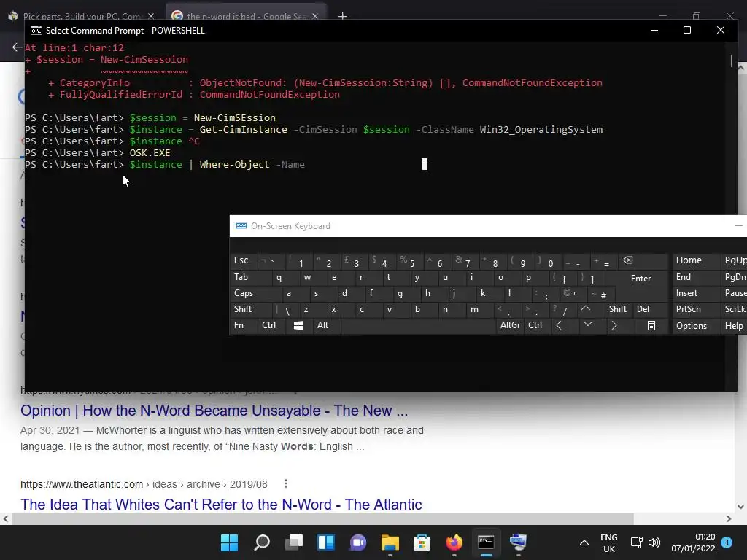747x560 pixels.
Task: Toggle left Ctrl key on On-Screen Keyboard
Action: (x=271, y=325)
